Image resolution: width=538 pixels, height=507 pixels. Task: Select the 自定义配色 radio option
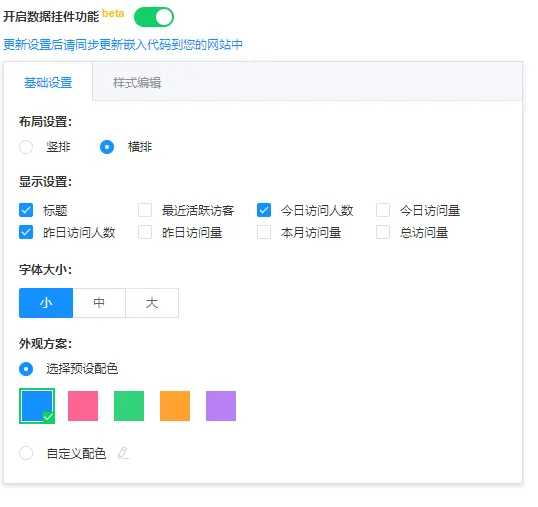[26, 453]
